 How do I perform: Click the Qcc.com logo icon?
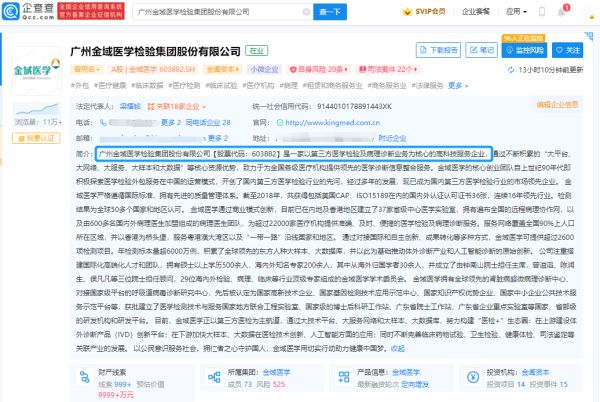(x=10, y=11)
